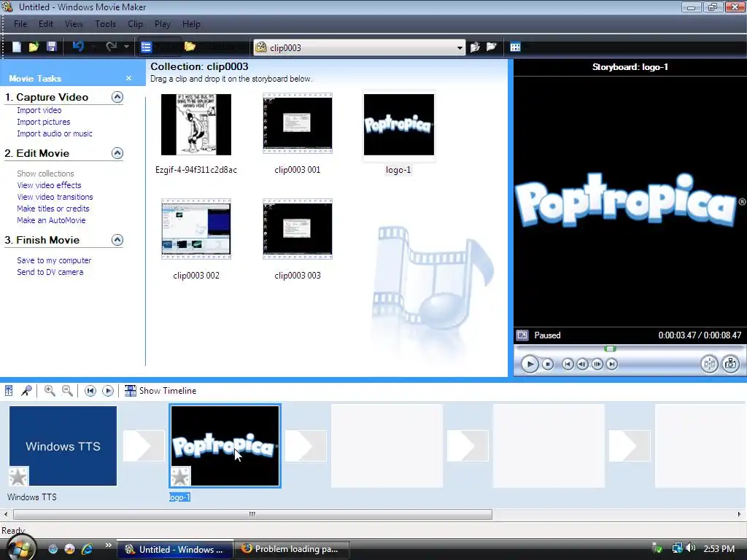Click the Import pictures link
747x560 pixels.
(x=43, y=122)
